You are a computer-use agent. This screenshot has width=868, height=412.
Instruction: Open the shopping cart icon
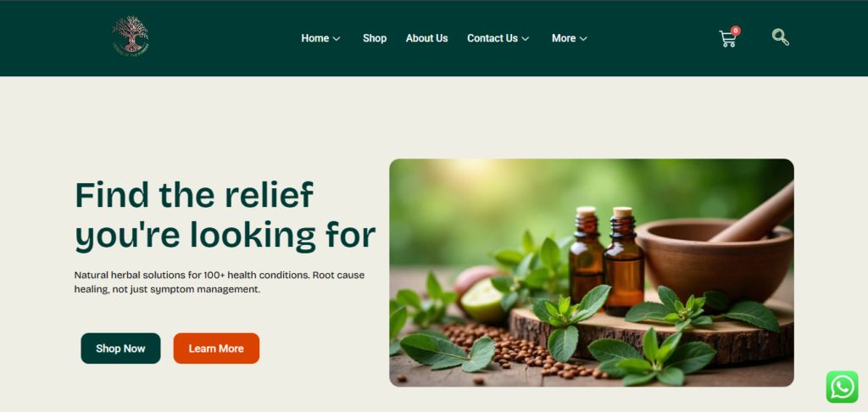pyautogui.click(x=727, y=39)
